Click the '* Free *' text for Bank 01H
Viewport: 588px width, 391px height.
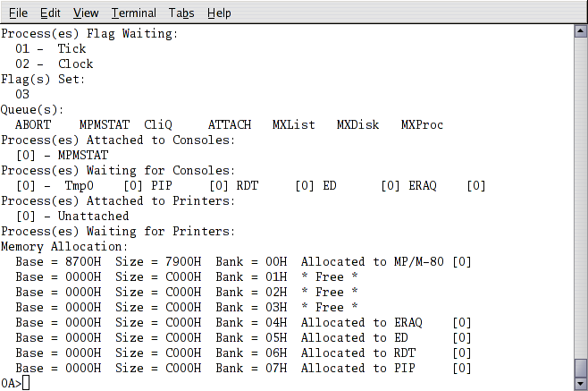click(x=329, y=276)
